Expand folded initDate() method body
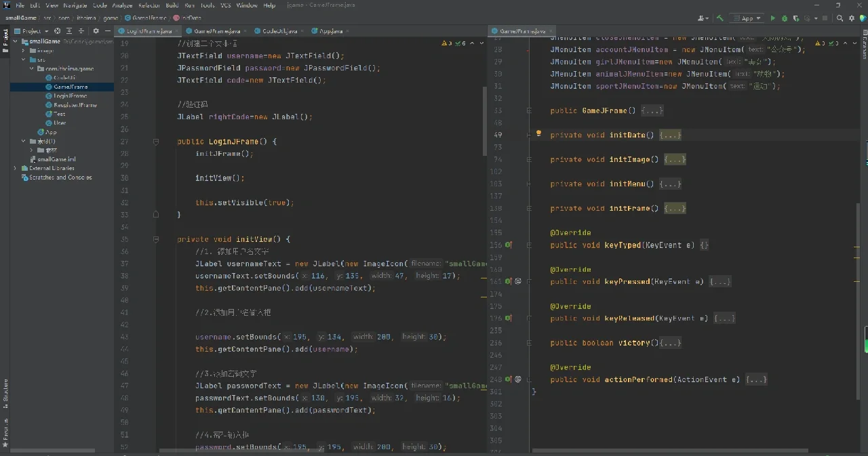The height and width of the screenshot is (456, 868). coord(670,135)
